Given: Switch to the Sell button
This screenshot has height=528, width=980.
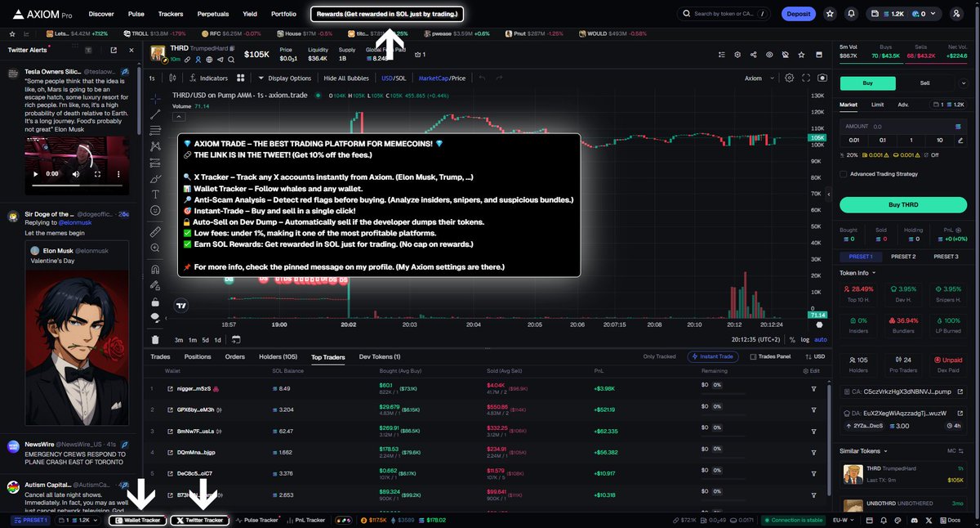Looking at the screenshot, I should point(925,83).
